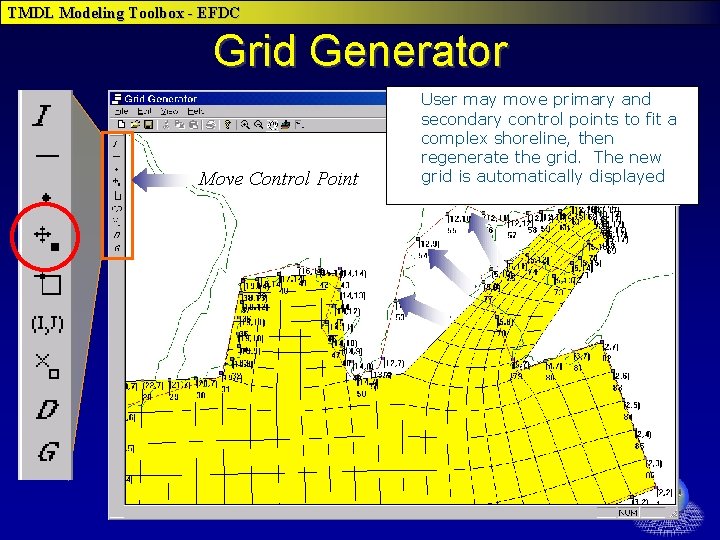Image resolution: width=720 pixels, height=540 pixels.
Task: Click the Help question-mark toolbar icon
Action: [227, 124]
